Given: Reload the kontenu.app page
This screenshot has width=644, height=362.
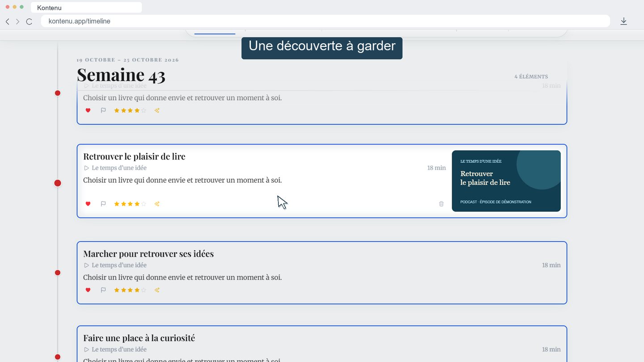Looking at the screenshot, I should (29, 21).
